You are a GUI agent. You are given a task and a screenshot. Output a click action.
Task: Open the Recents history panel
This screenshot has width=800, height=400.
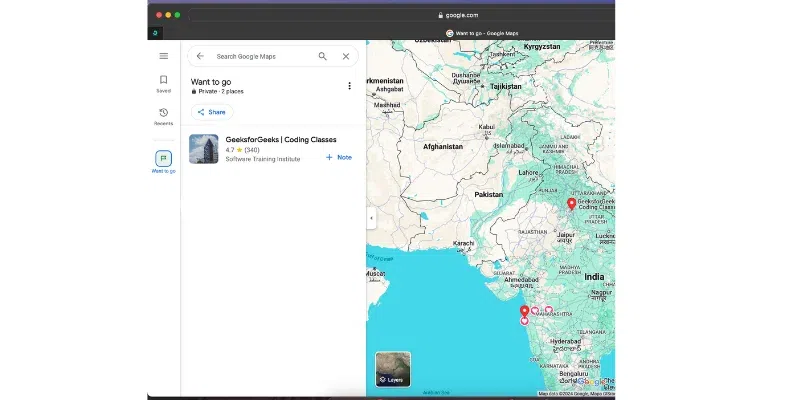(x=164, y=116)
